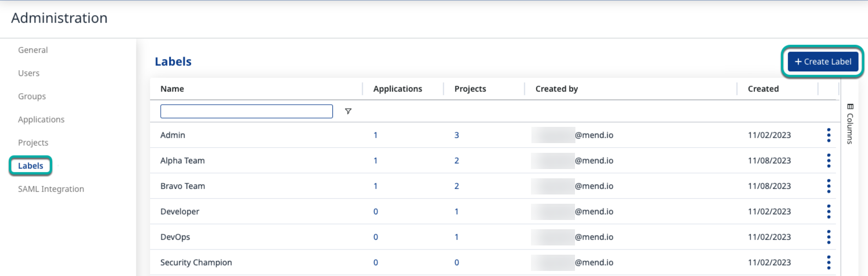Open the actions menu for Developer label
The image size is (868, 276).
tap(829, 212)
